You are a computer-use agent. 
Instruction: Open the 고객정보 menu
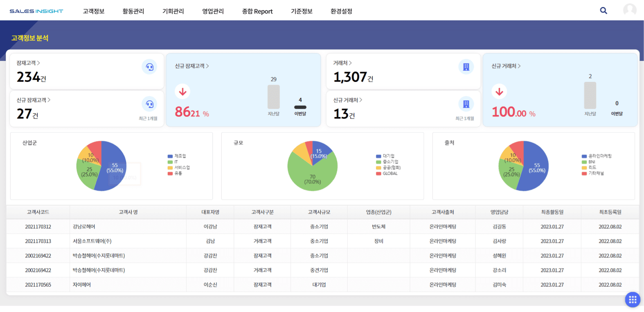pyautogui.click(x=94, y=11)
